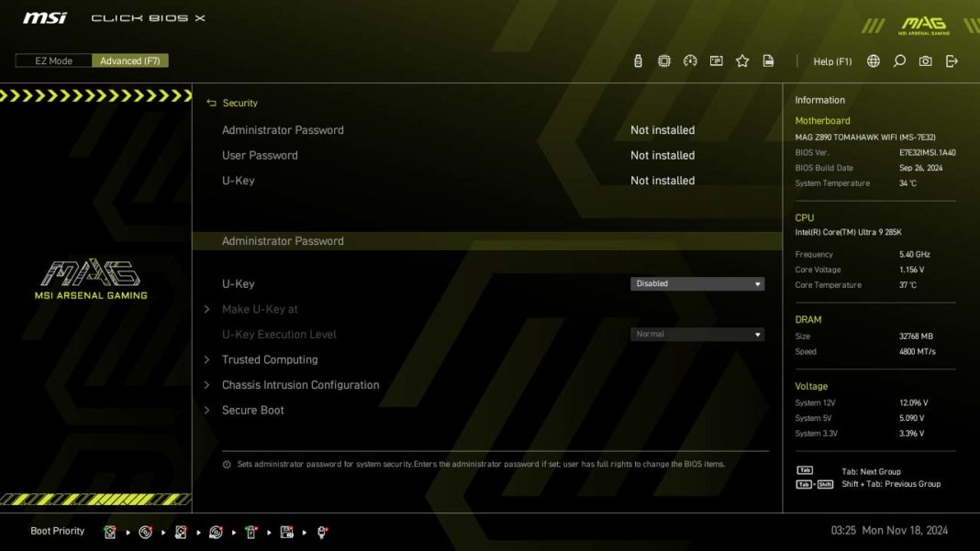Open Favorites using the star icon
Screen dimensions: 980x551
[742, 61]
